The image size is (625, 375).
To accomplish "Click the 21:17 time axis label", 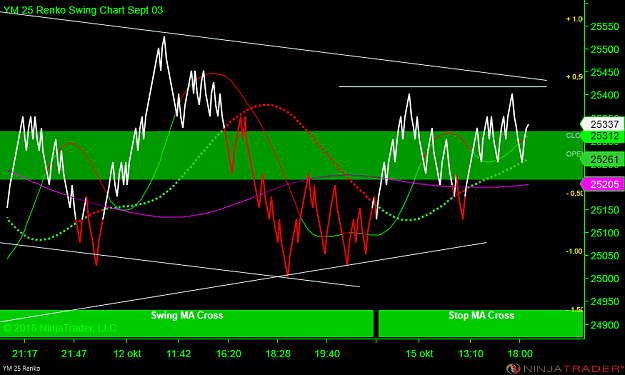I will 25,353.
